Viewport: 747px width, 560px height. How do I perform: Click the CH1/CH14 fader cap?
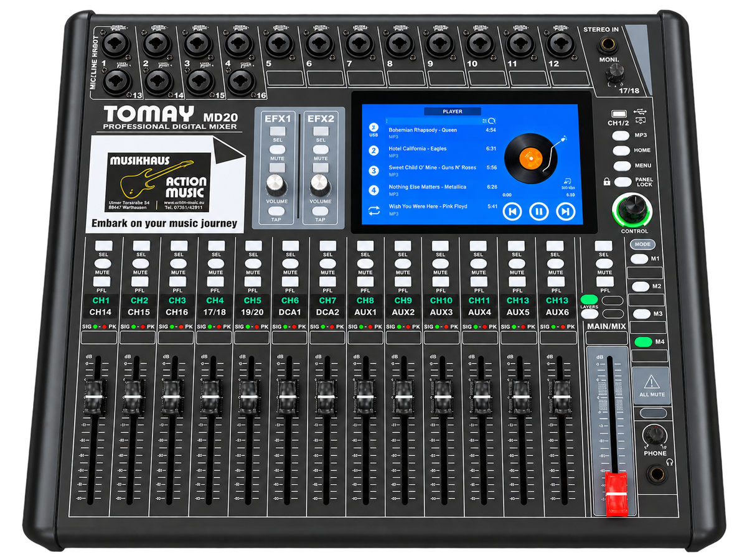93,396
